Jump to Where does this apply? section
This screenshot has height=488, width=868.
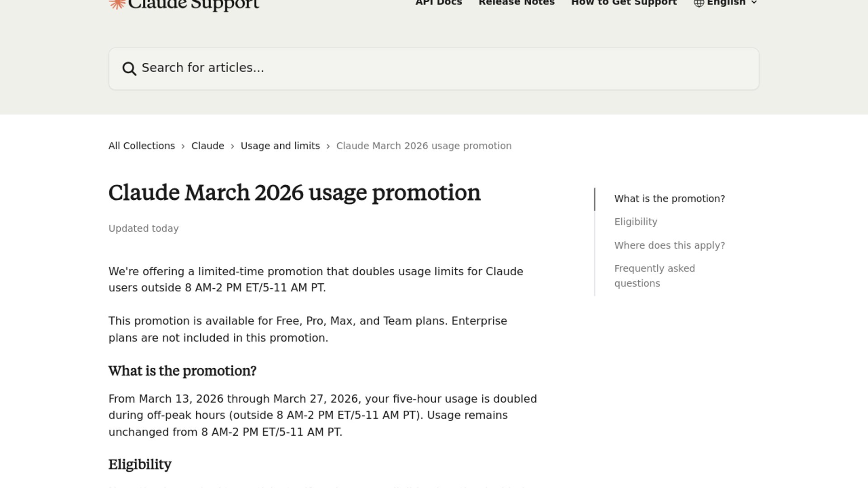[669, 245]
